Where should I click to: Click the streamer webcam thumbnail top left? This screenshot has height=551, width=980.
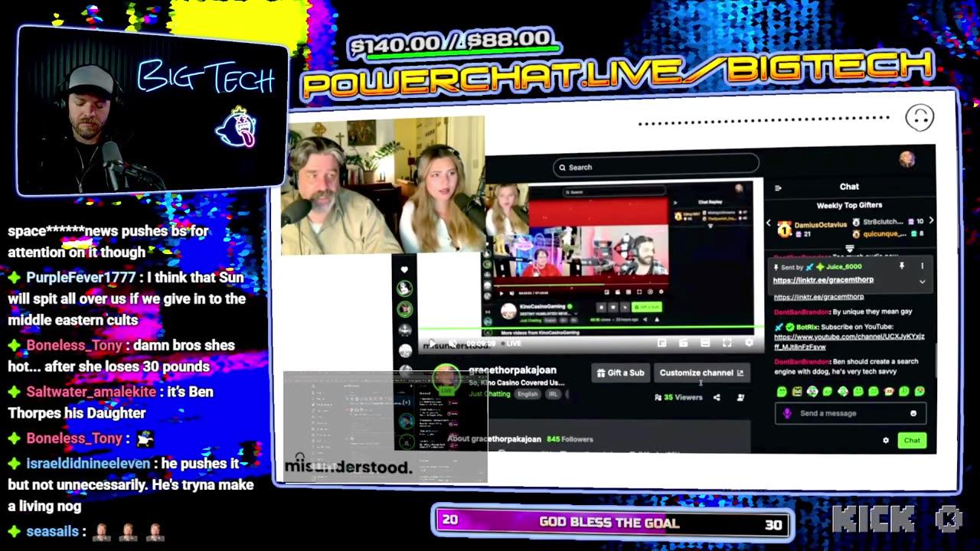click(152, 110)
